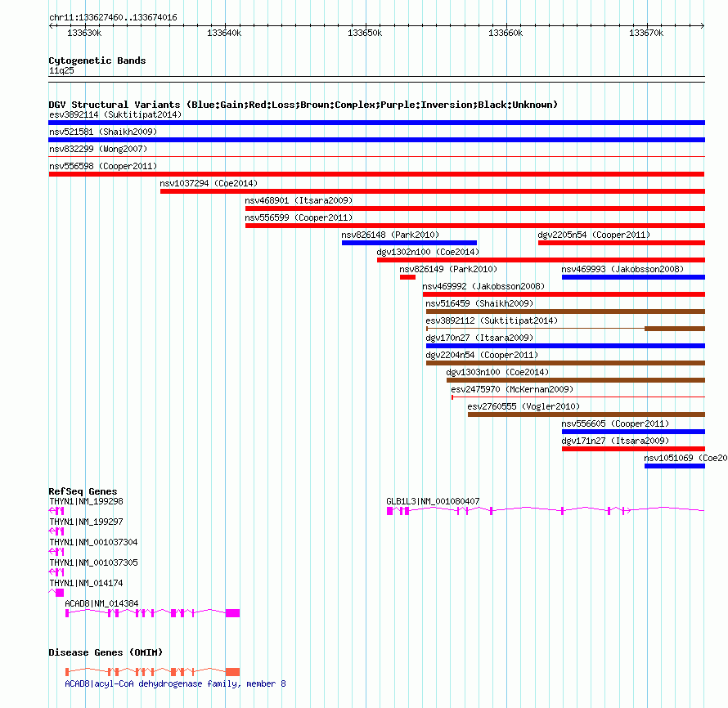Viewport: 728px width, 708px height.
Task: Click the nsv1051069 blue gain bar
Action: pyautogui.click(x=675, y=466)
